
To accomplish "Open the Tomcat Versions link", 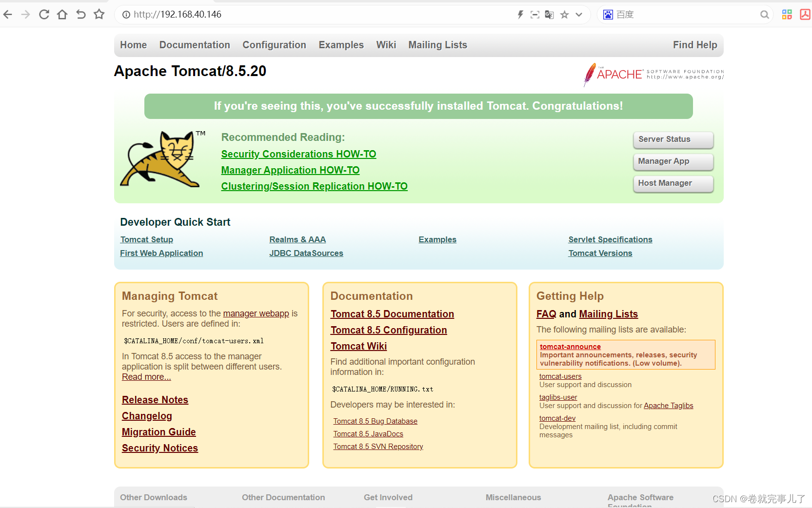I will tap(600, 253).
